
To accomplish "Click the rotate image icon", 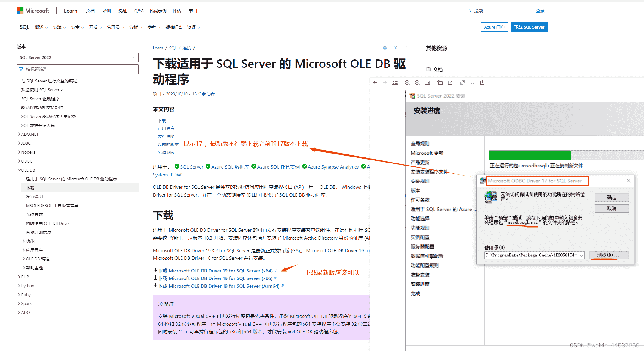I will coord(440,83).
